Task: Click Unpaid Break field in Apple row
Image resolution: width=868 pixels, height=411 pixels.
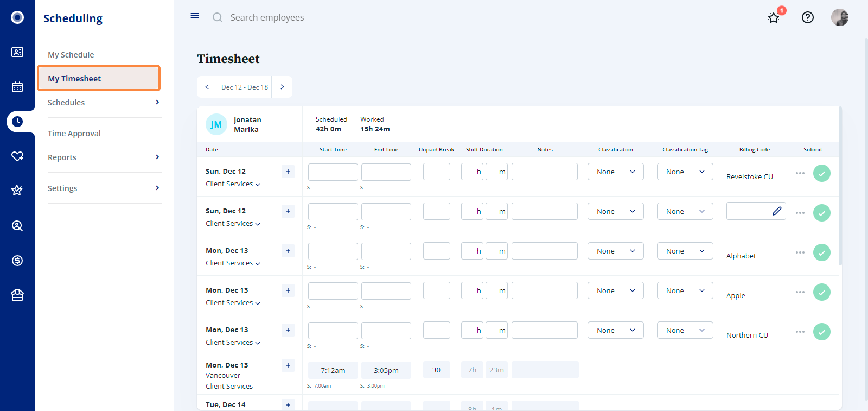Action: pyautogui.click(x=436, y=291)
